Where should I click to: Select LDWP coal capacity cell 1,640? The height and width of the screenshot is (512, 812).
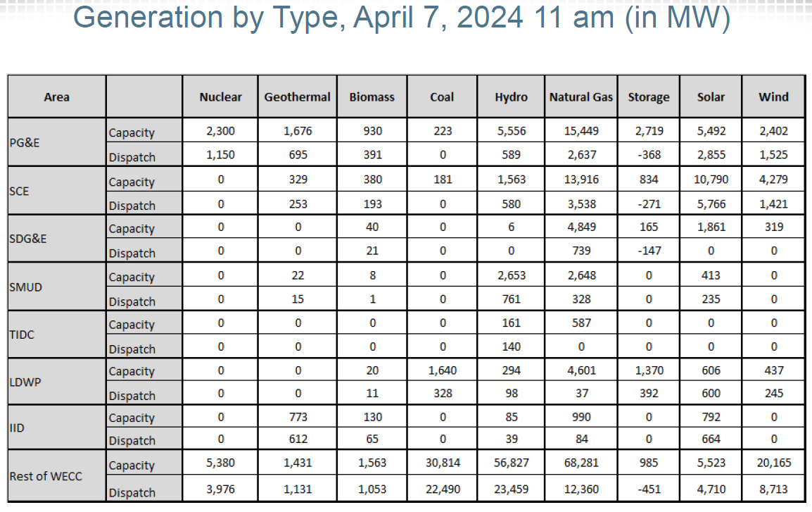tap(443, 370)
